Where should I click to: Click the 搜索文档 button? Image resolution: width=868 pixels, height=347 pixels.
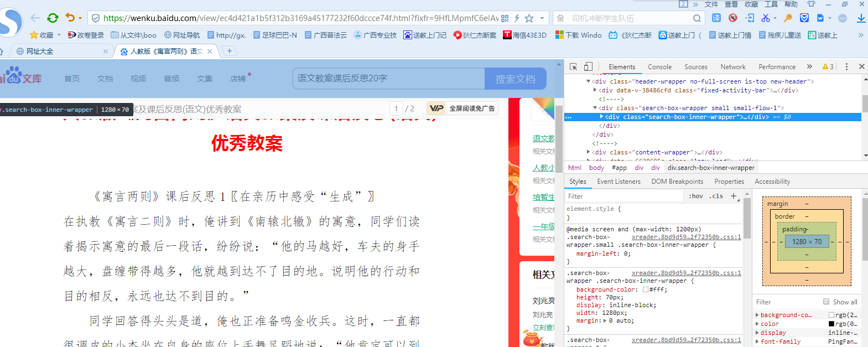516,79
